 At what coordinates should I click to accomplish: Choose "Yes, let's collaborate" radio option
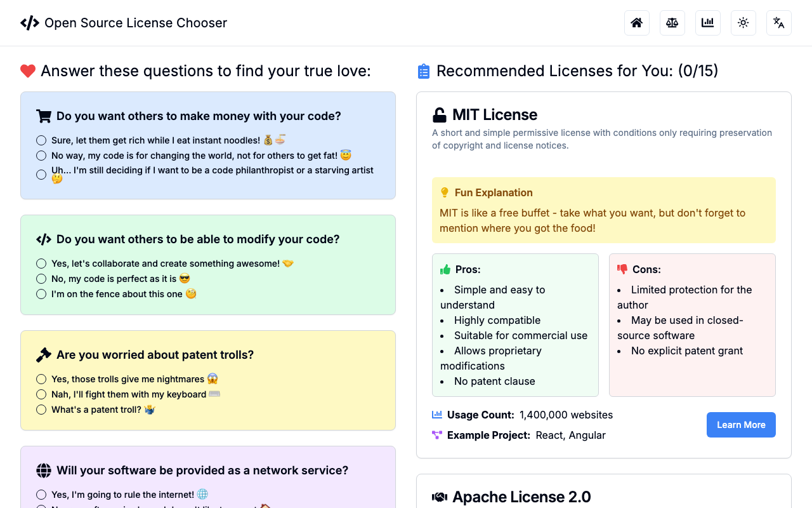pos(41,264)
